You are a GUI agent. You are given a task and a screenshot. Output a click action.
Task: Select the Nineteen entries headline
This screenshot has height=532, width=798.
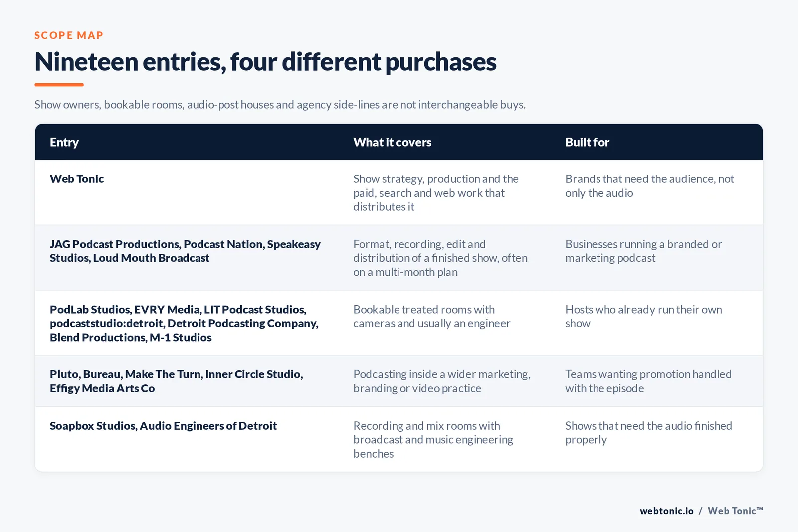point(265,62)
